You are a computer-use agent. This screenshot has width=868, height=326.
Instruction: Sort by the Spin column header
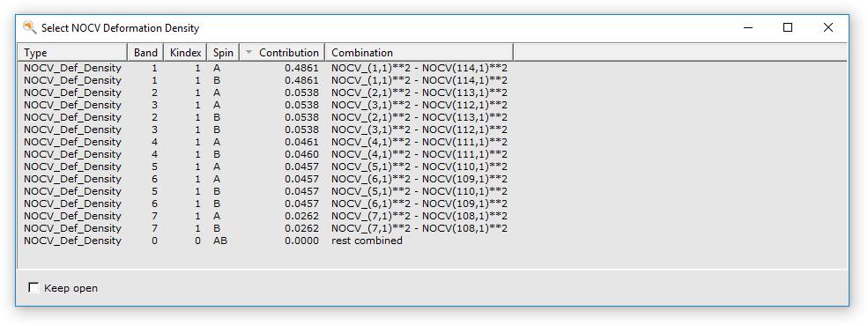(223, 53)
